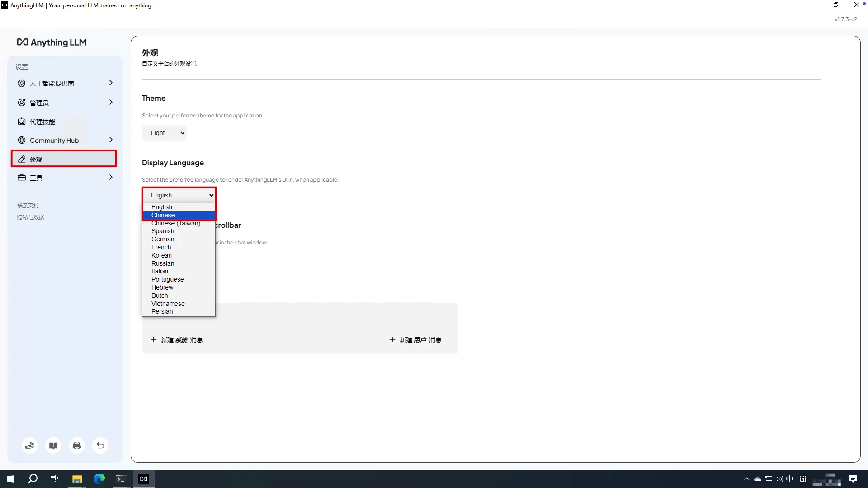Select Portuguese in the language list

tap(179, 280)
